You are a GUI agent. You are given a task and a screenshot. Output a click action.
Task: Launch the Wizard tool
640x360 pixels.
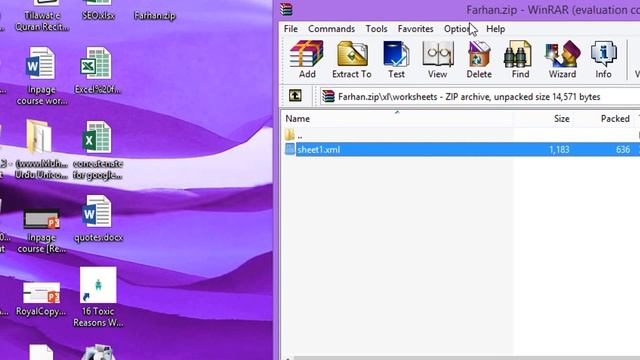(x=562, y=60)
